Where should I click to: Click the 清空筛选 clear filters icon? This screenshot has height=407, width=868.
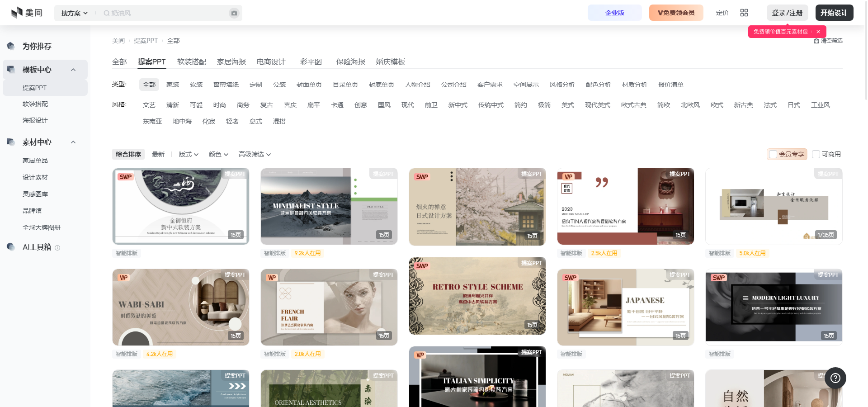pos(816,41)
